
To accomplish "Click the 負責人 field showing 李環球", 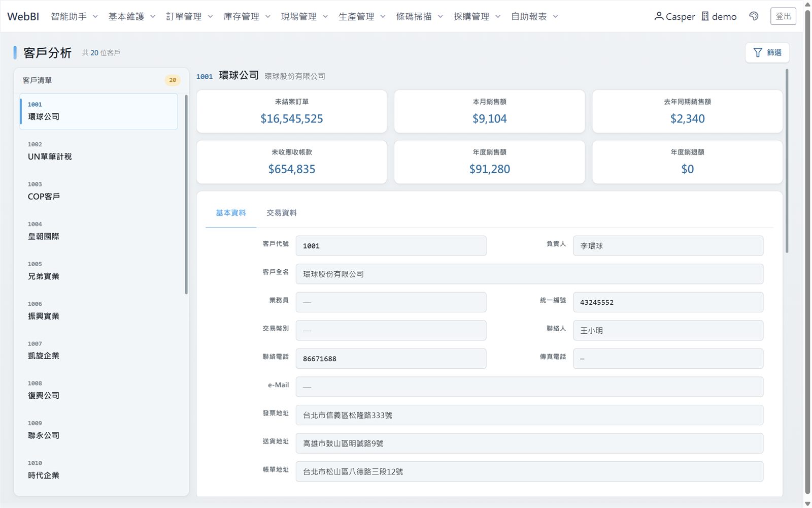I will coord(668,246).
